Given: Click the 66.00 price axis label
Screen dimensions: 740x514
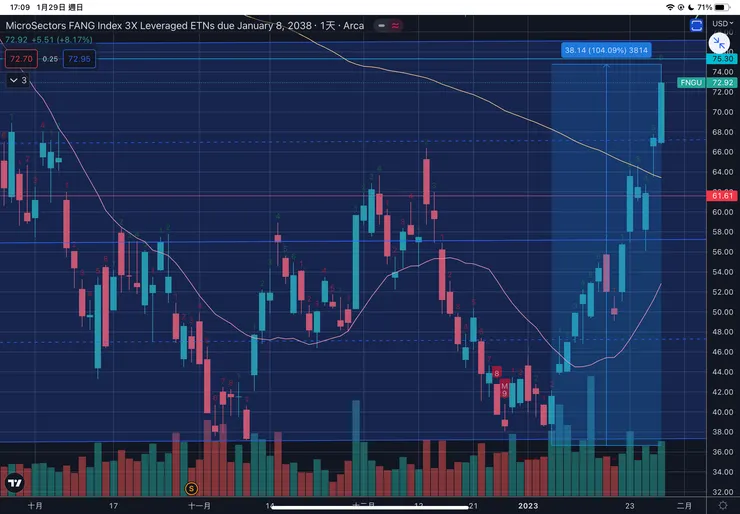Looking at the screenshot, I should pyautogui.click(x=723, y=152).
